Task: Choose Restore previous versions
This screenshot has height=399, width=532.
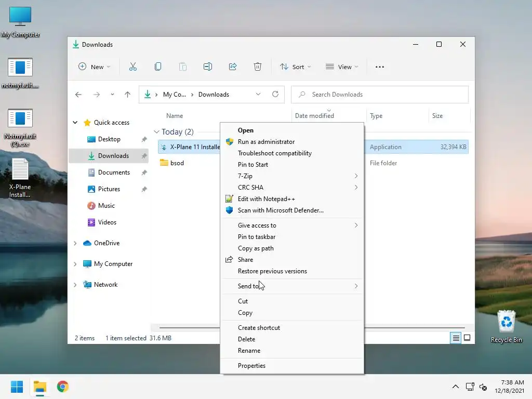Action: 292,271
